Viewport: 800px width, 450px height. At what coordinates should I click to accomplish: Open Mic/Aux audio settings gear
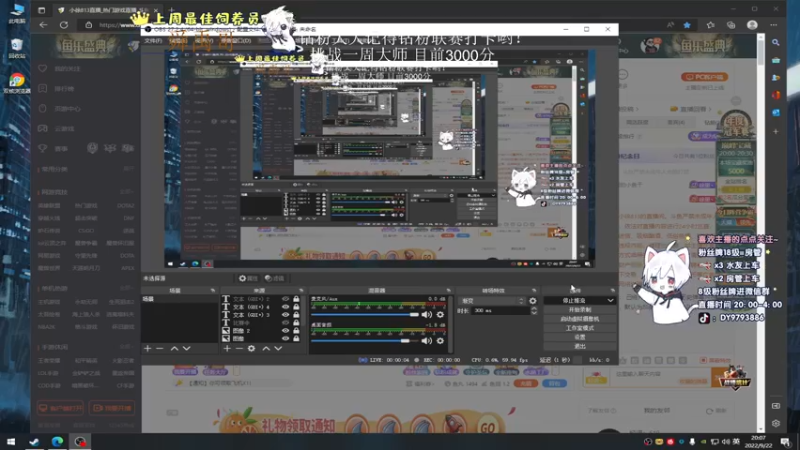tap(440, 315)
